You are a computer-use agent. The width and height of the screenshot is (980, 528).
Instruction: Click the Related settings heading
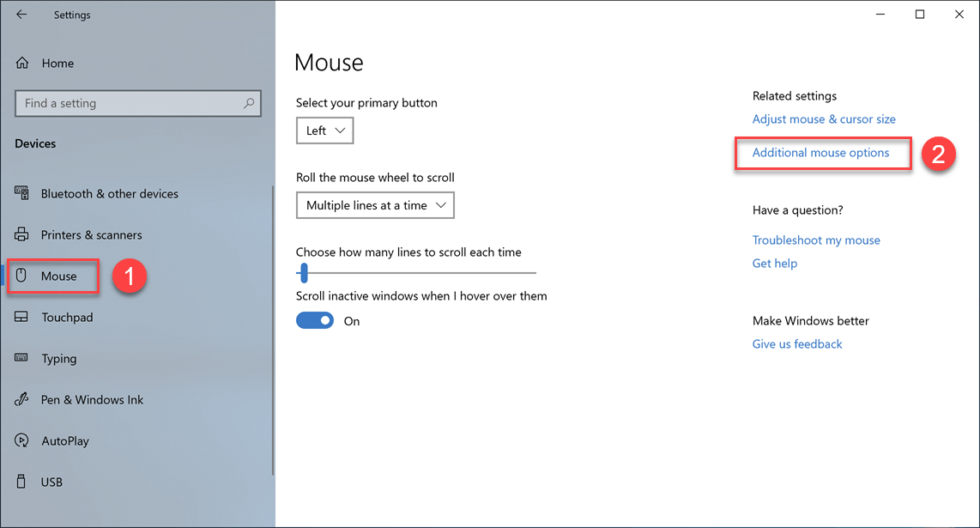[x=795, y=95]
